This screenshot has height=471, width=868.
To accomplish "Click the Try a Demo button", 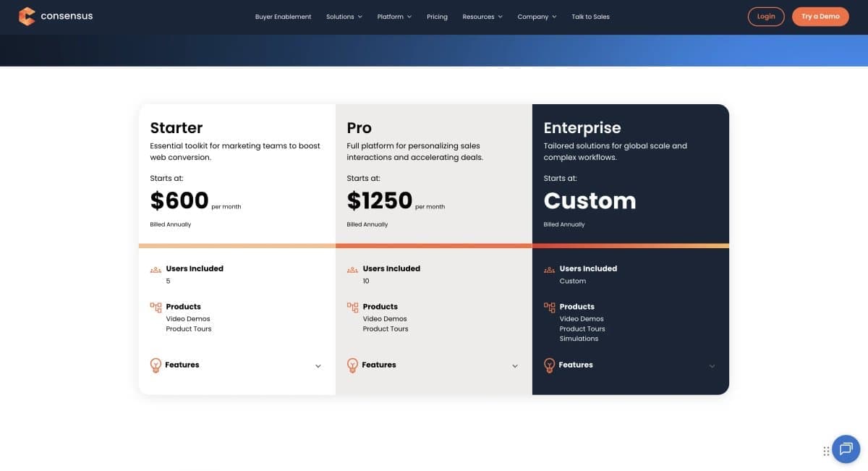I will [x=820, y=16].
